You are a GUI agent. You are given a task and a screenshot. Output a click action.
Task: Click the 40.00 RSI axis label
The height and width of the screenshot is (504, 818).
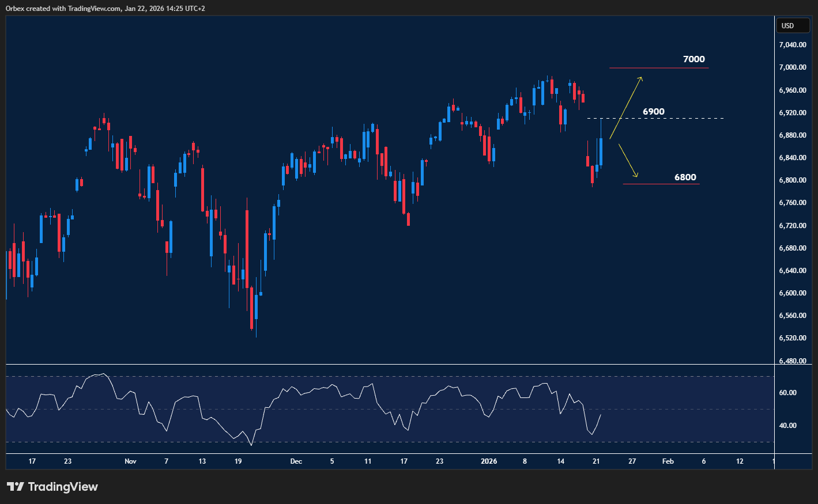[787, 426]
